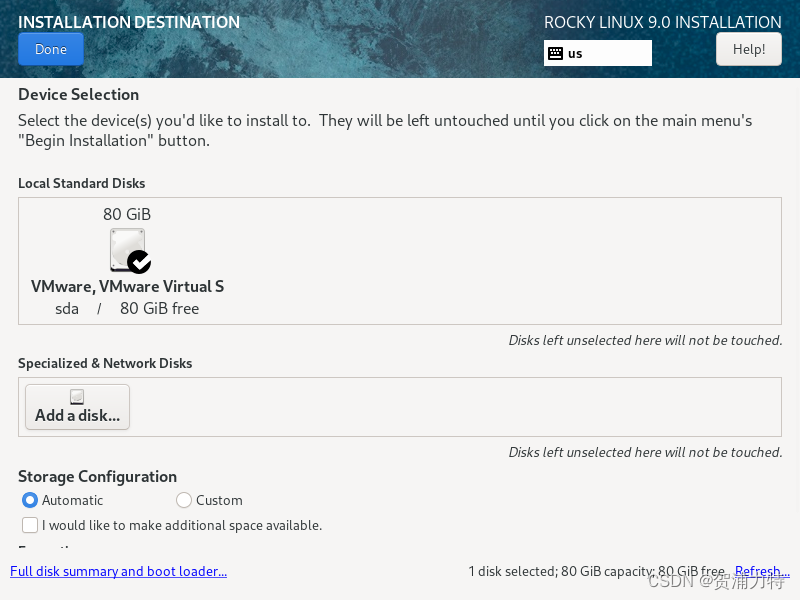
Task: Enable 'make additional space available' checkbox
Action: (30, 525)
